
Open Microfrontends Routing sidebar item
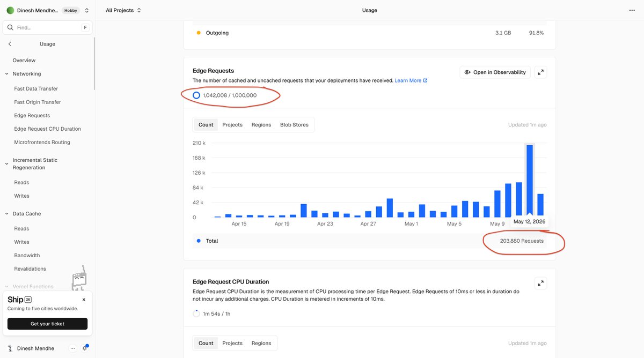click(42, 143)
